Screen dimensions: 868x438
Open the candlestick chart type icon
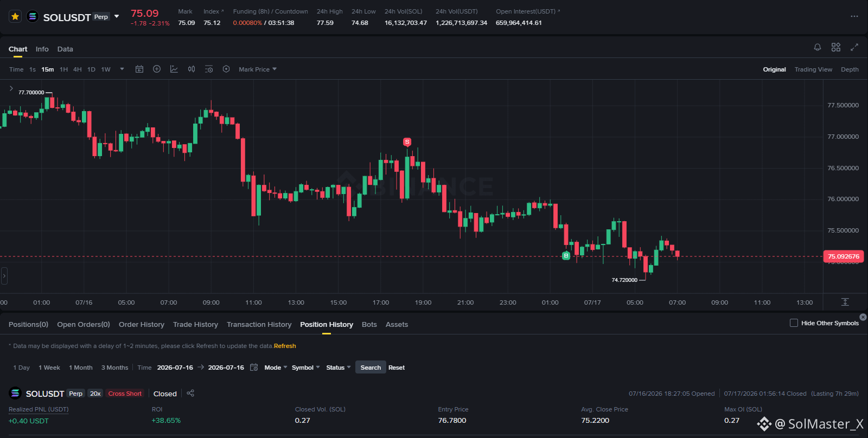[x=192, y=69]
